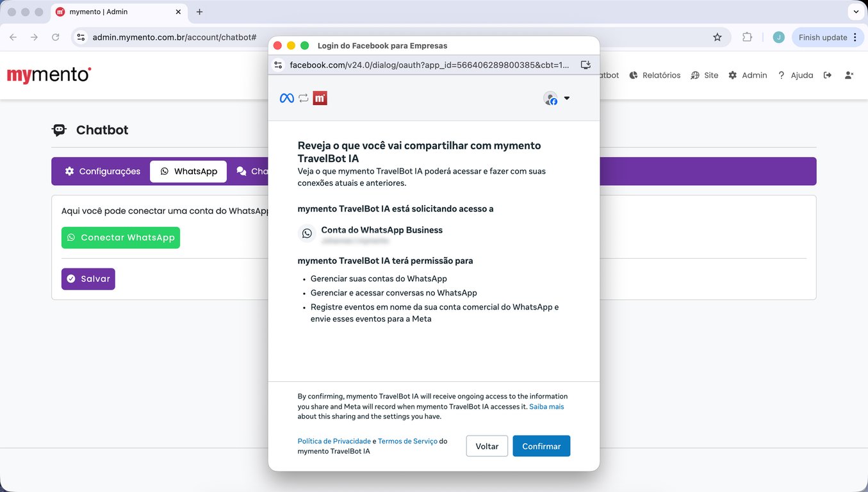
Task: Click the heading starting 'Reveja o que você vai compartilhar'
Action: (x=420, y=152)
